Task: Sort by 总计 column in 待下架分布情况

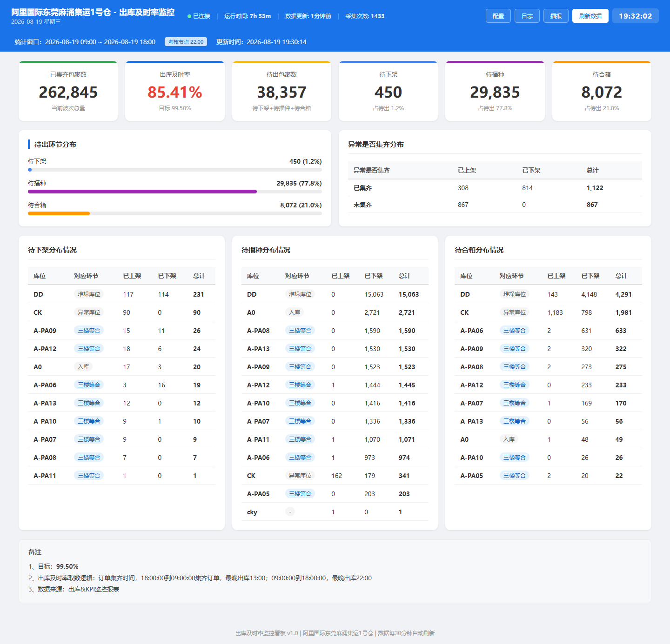Action: [x=199, y=276]
